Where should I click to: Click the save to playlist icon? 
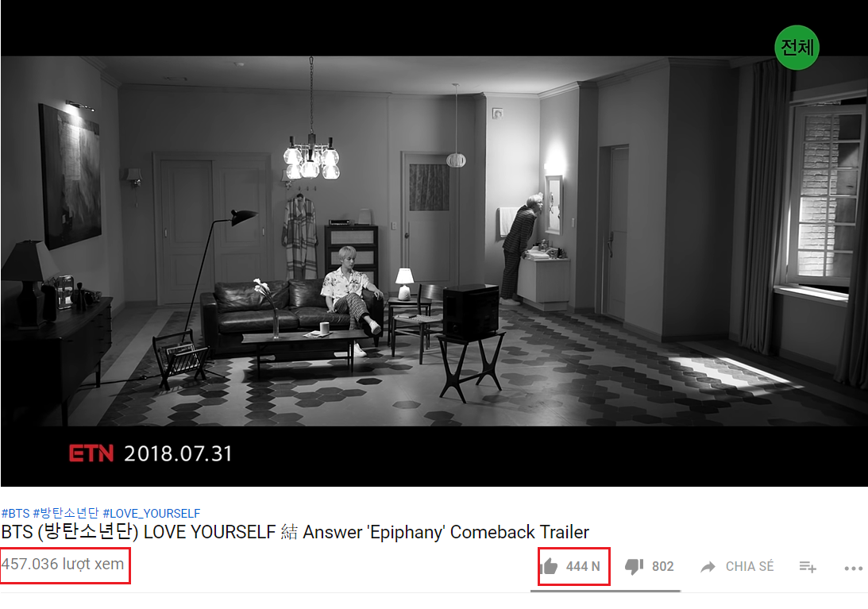(808, 567)
